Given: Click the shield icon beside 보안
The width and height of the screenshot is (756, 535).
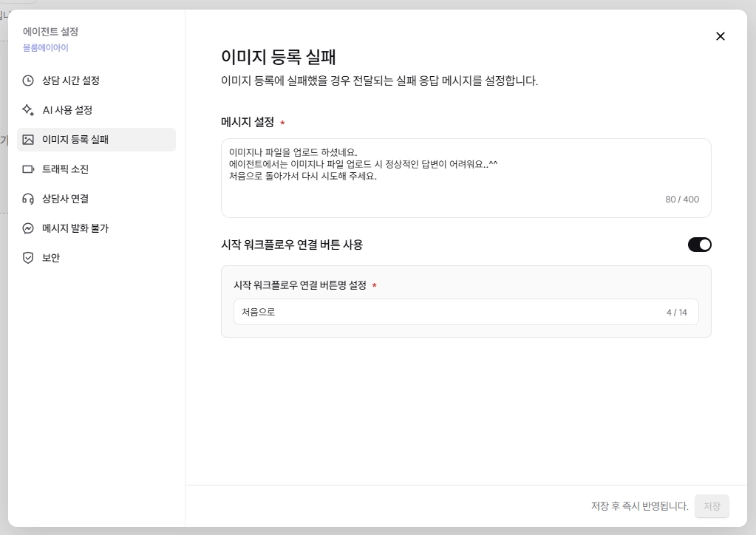Looking at the screenshot, I should click(x=28, y=258).
